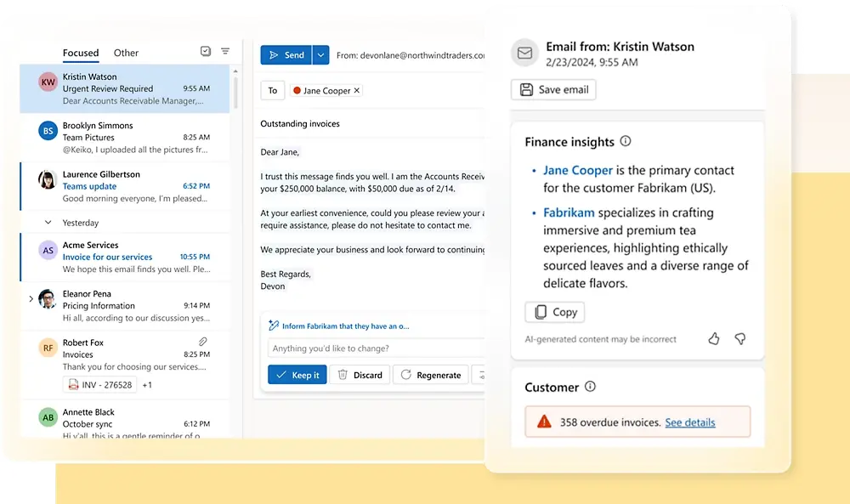
Task: Click the Copilot sparkle pen icon in draft panel
Action: [x=273, y=326]
